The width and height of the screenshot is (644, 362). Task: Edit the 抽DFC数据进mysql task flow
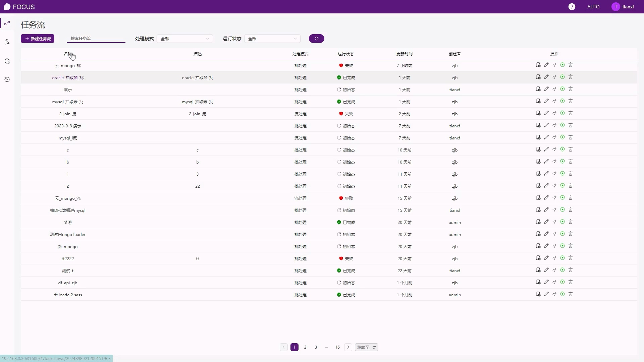point(546,210)
